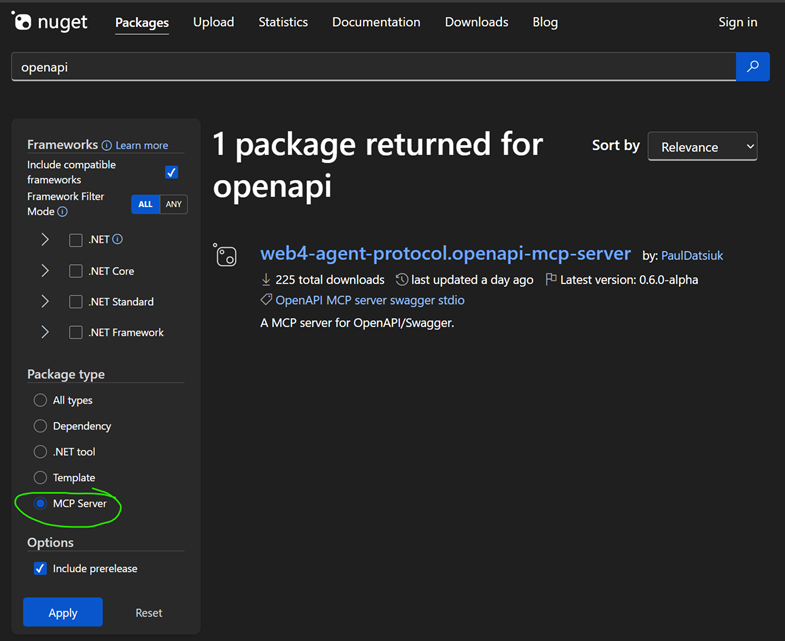
Task: Click the last updated clock icon
Action: (x=402, y=279)
